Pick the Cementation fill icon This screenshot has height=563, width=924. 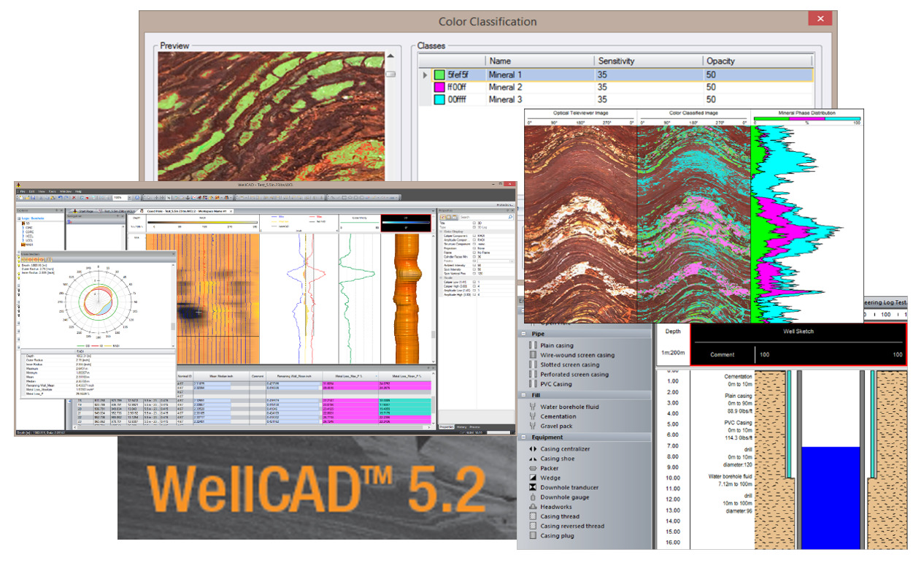[531, 416]
